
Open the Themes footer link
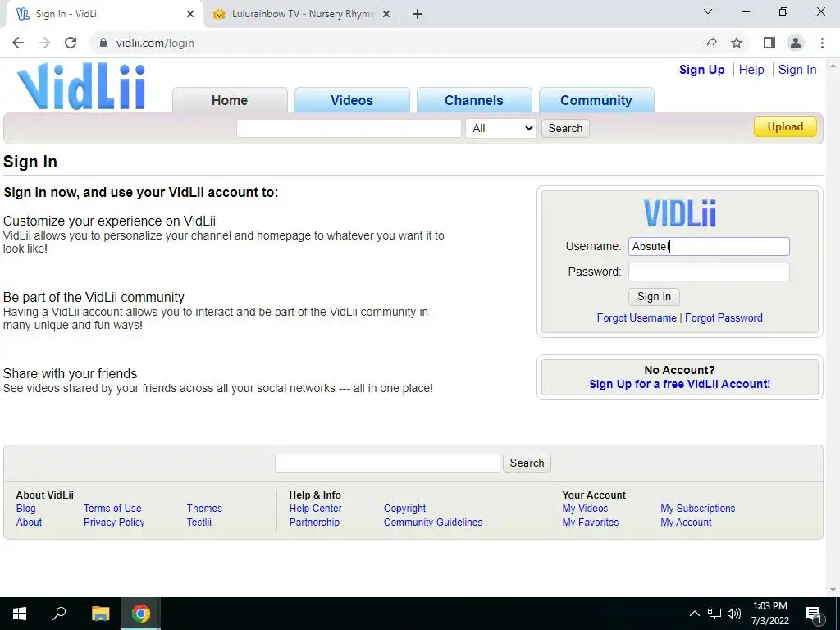[x=204, y=509]
